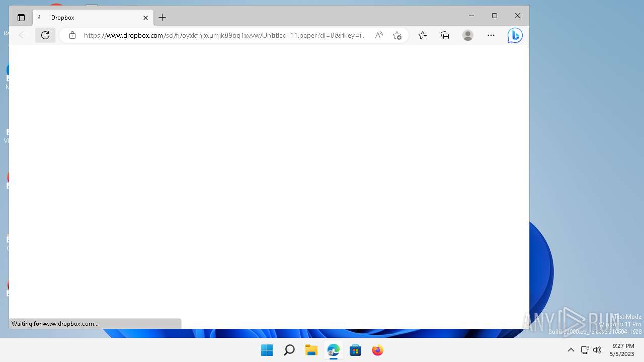This screenshot has width=644, height=362.
Task: Open volume speaker tray icon
Action: pos(597,350)
